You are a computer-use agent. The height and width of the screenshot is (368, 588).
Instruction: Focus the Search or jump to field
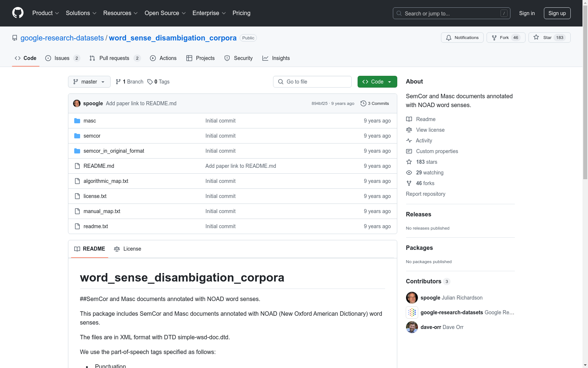452,13
